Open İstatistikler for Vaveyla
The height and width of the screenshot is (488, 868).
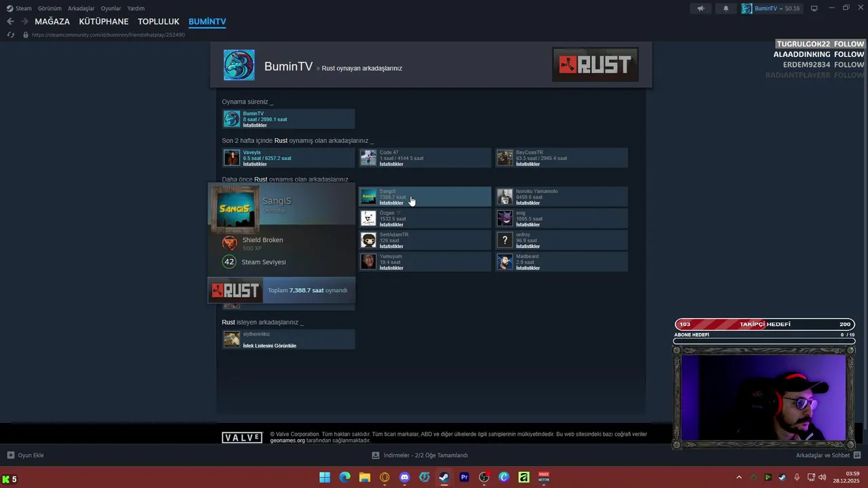pos(255,164)
